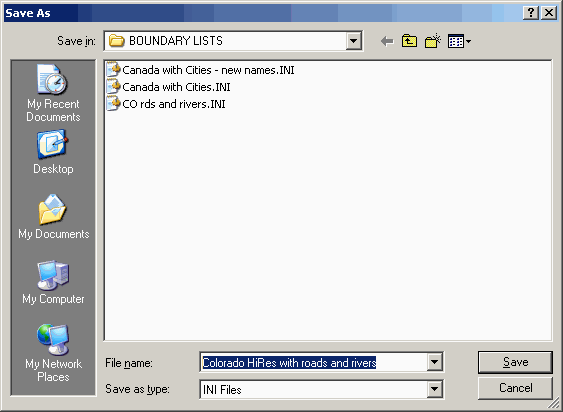Viewport: 563px width, 412px height.
Task: Open the View Menu icon
Action: pyautogui.click(x=456, y=41)
